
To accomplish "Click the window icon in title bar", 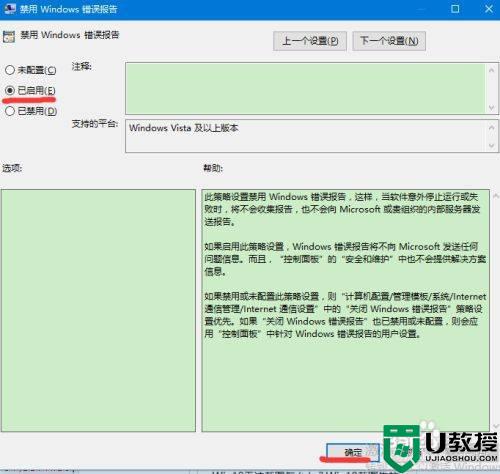I will [x=9, y=9].
